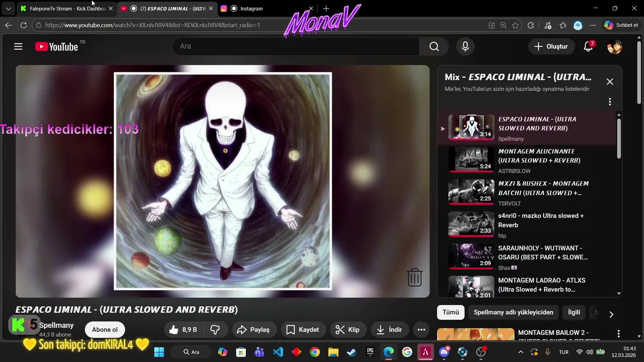Open tab actions menu chevron
Viewport: 644px width, 362px height.
pyautogui.click(x=8, y=9)
